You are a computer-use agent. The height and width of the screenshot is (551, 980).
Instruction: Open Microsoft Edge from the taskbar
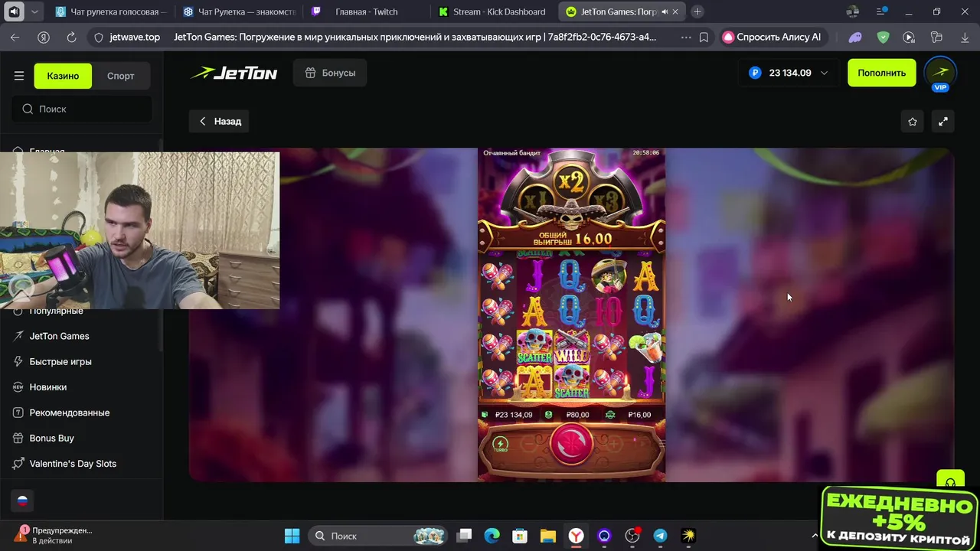pyautogui.click(x=492, y=536)
